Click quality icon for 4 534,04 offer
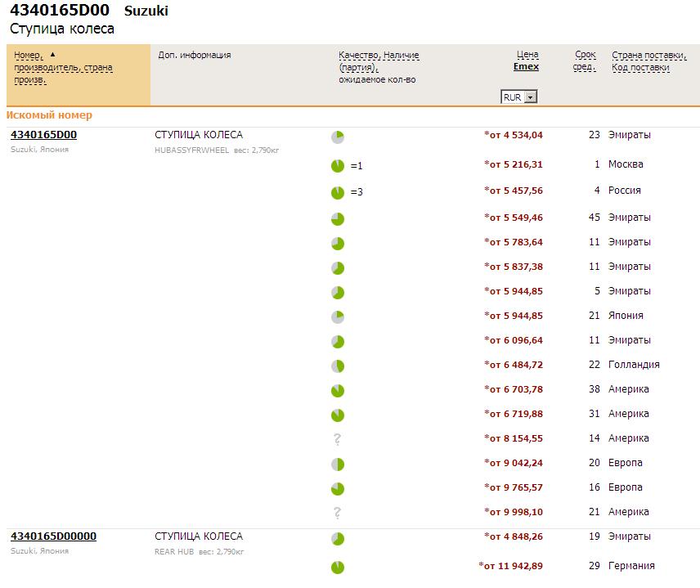700x588 pixels. point(338,137)
